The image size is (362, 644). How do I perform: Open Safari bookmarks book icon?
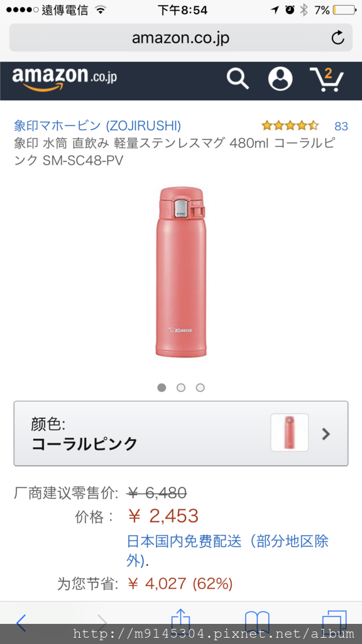tap(257, 622)
